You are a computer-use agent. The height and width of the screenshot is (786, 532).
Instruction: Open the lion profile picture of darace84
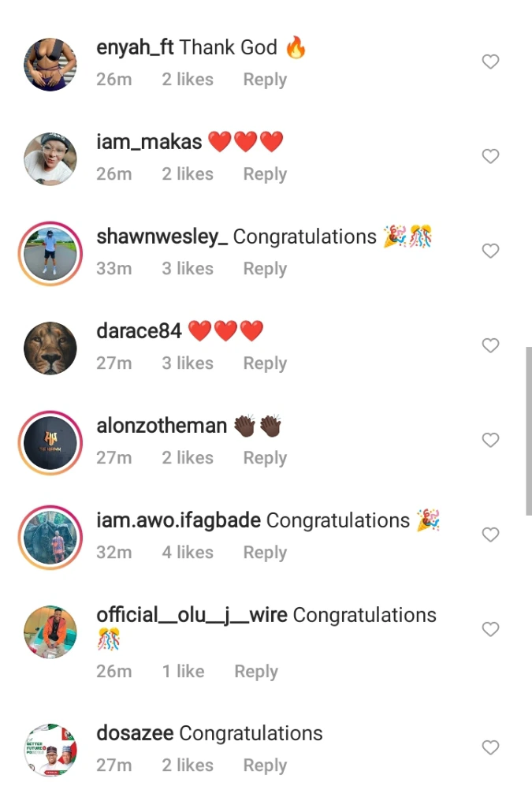(x=50, y=348)
